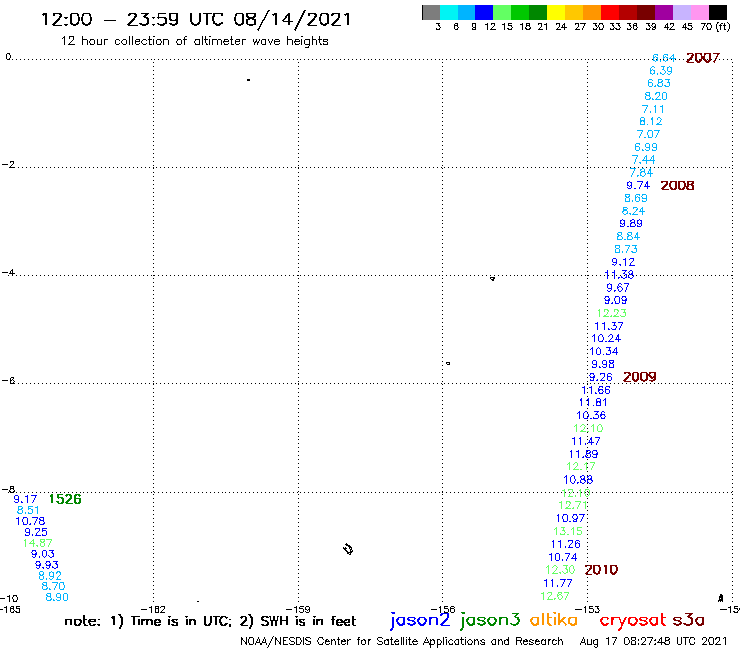Click the longitude axis label -162

(153, 609)
